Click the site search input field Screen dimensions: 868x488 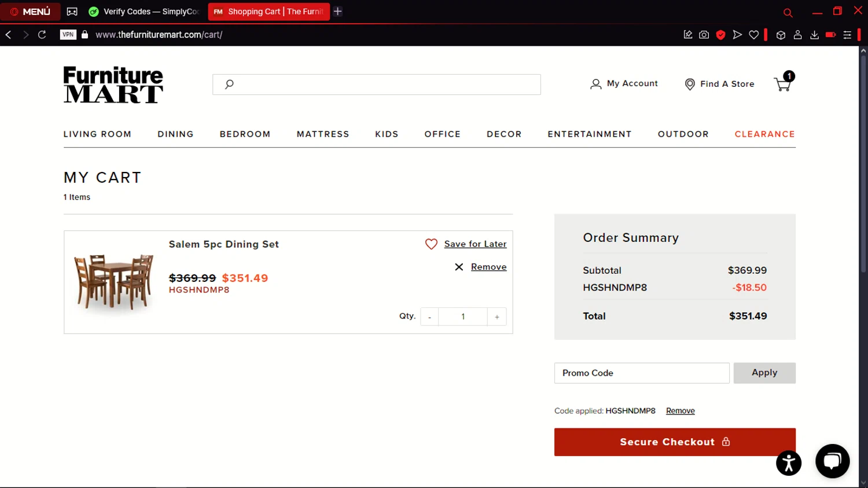pos(377,85)
